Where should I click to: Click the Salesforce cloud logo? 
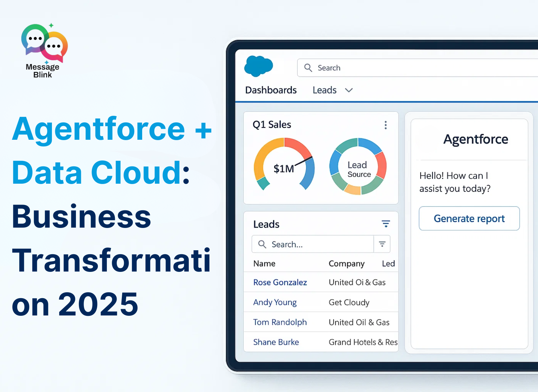(x=258, y=66)
